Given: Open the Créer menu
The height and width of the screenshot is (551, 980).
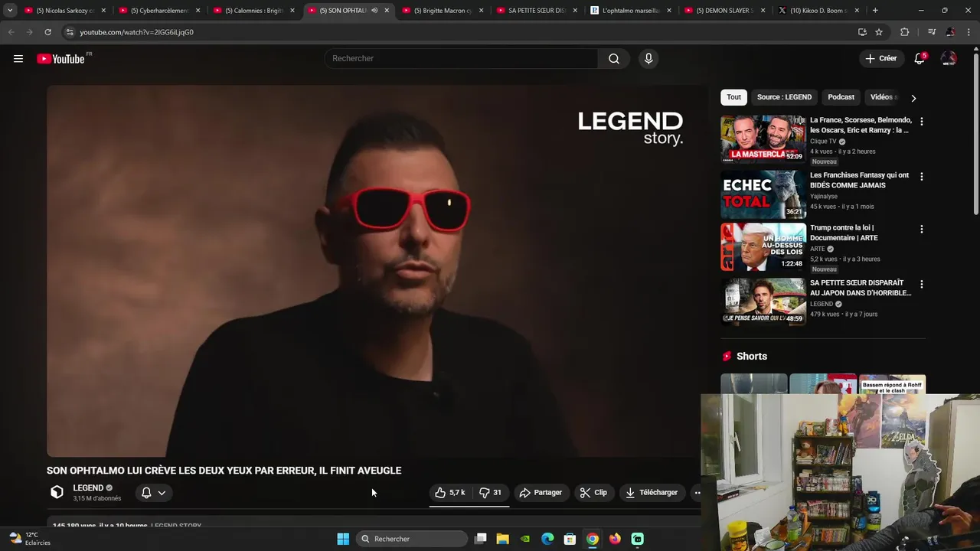Looking at the screenshot, I should point(880,58).
